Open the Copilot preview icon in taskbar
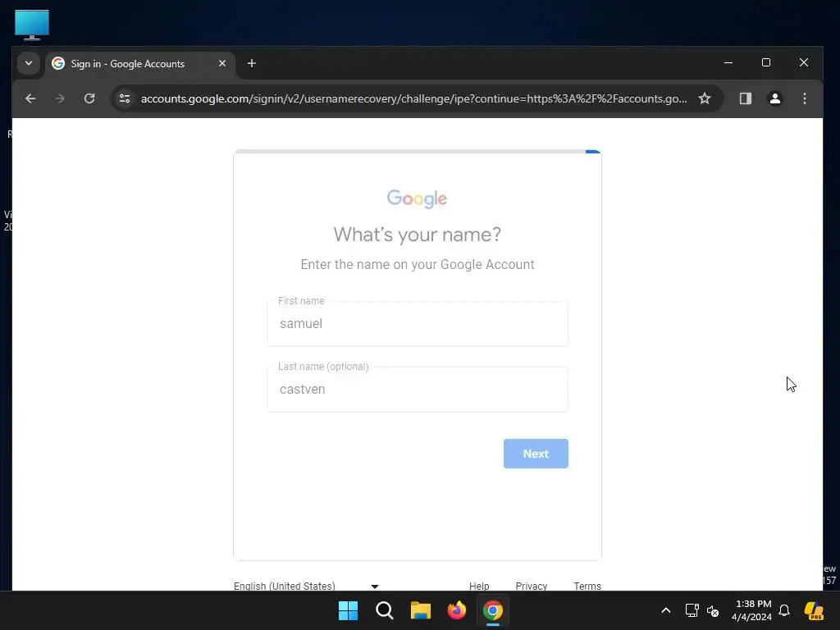Viewport: 840px width, 630px height. tap(814, 610)
